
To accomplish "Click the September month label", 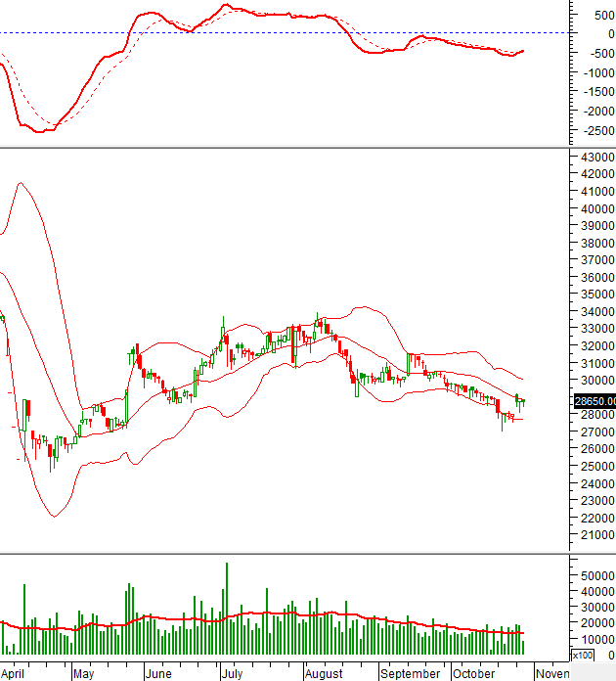I will tap(411, 673).
